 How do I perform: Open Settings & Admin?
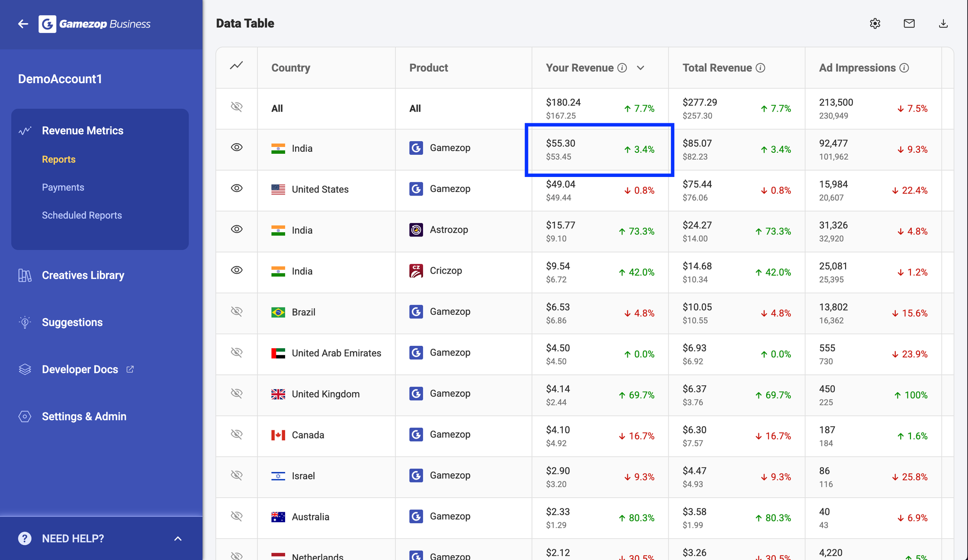pos(84,417)
